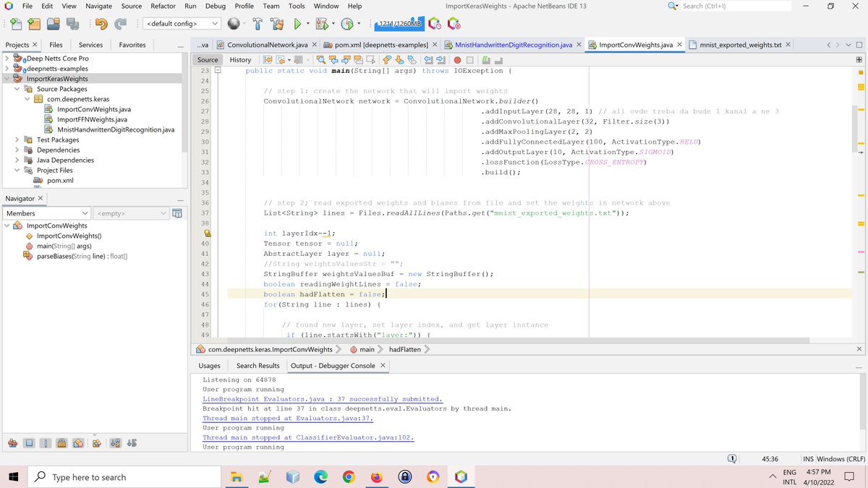Click the Profile Project icon

pyautogui.click(x=348, y=24)
